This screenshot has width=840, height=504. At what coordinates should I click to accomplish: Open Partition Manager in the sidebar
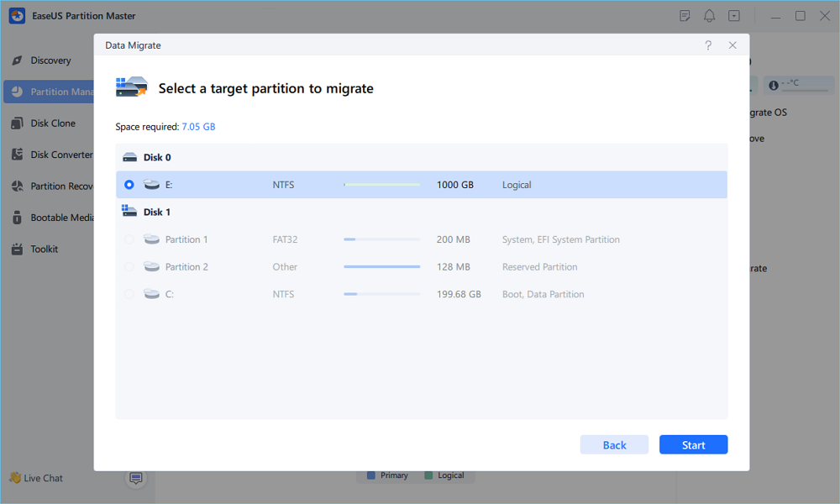(49, 92)
